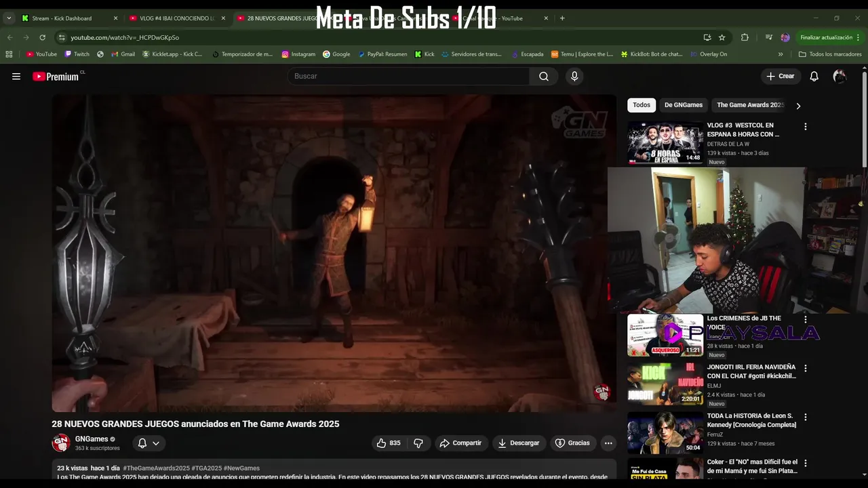The width and height of the screenshot is (868, 488).
Task: Click the video title text
Action: 195,424
